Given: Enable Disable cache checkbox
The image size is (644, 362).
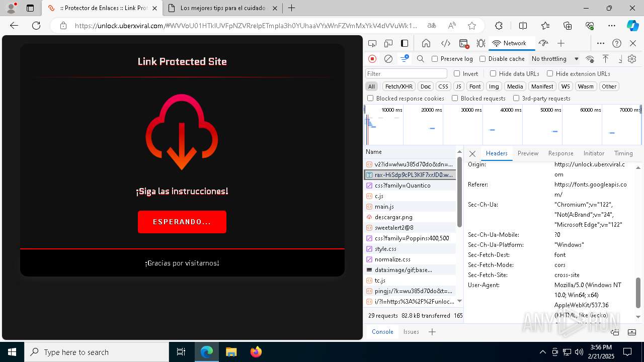Looking at the screenshot, I should click(482, 59).
